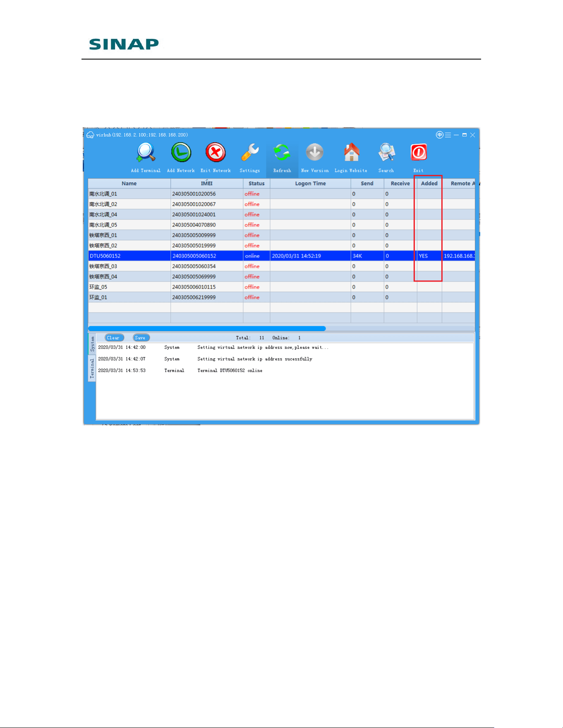Sort by the Status column header
Screen dimensions: 563x728
(x=256, y=184)
